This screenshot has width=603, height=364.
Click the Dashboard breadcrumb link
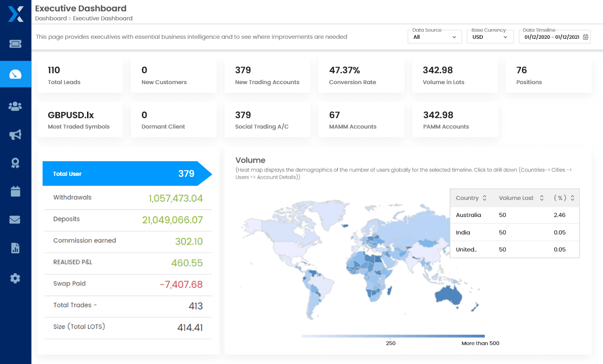[51, 18]
